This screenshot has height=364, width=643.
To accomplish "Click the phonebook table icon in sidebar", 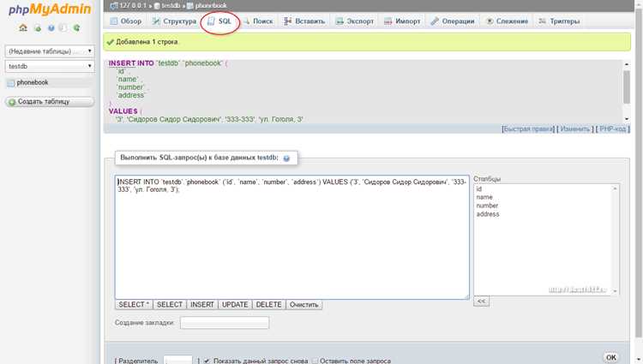I will point(10,83).
